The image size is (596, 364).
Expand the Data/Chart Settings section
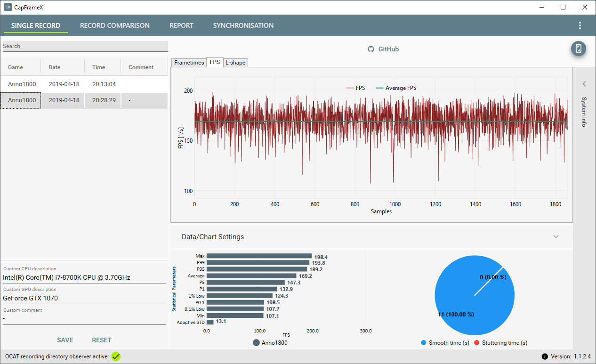[556, 236]
